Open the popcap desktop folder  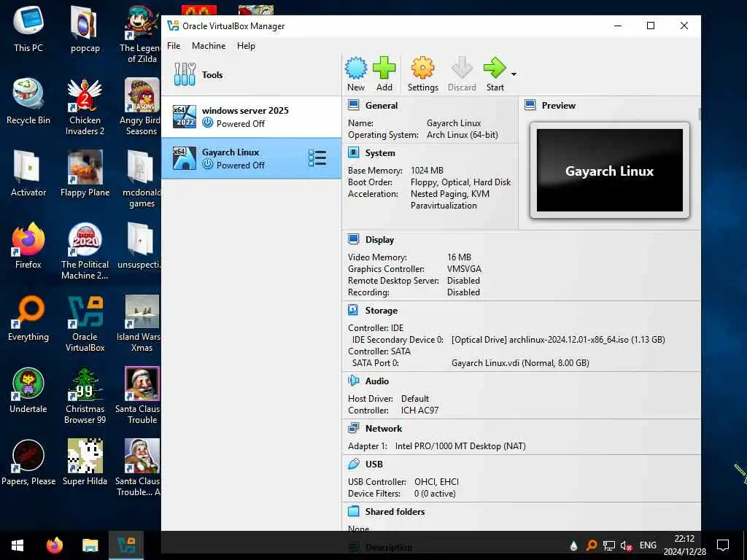[85, 29]
